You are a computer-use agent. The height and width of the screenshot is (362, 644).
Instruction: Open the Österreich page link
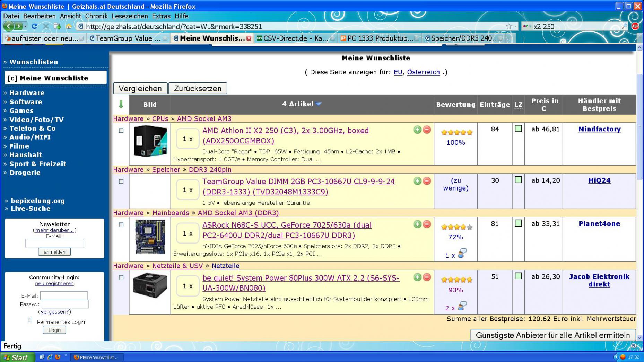click(423, 72)
